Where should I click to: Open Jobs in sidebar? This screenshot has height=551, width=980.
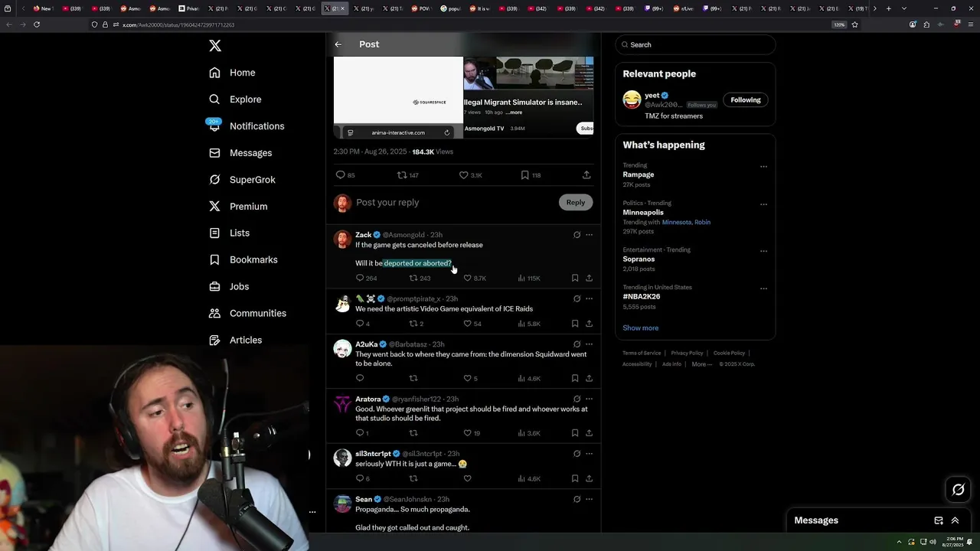click(x=229, y=287)
